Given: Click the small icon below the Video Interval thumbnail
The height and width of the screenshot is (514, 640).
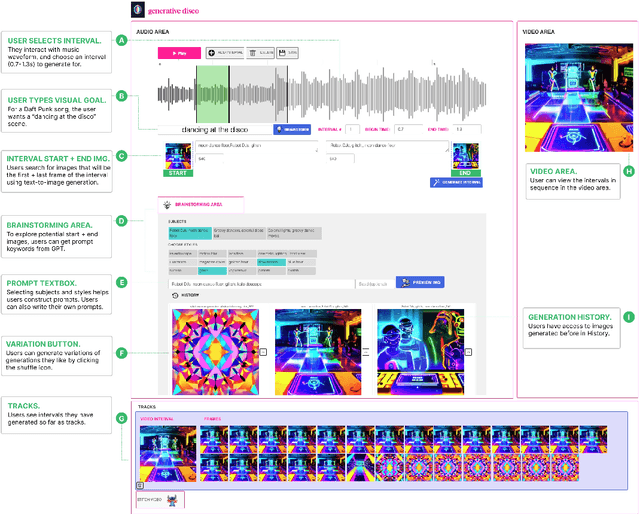Looking at the screenshot, I should (140, 485).
